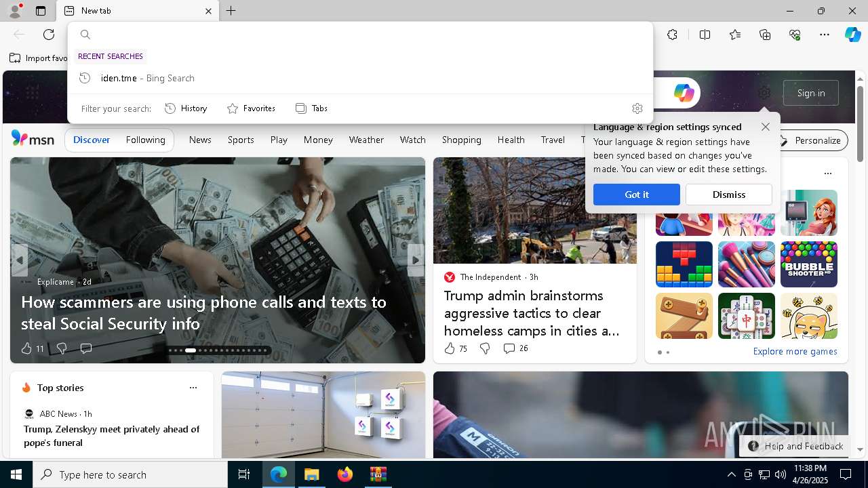Open the Play menu item

[x=279, y=140]
